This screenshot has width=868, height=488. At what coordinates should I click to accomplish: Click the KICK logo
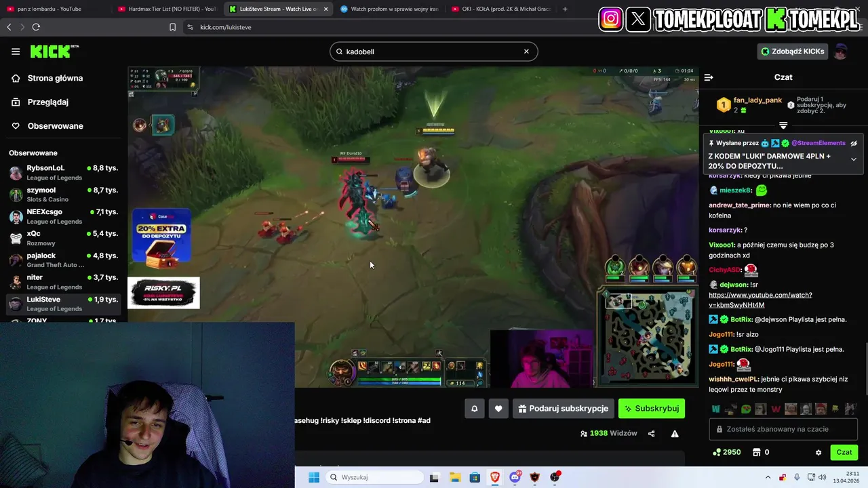tap(54, 52)
